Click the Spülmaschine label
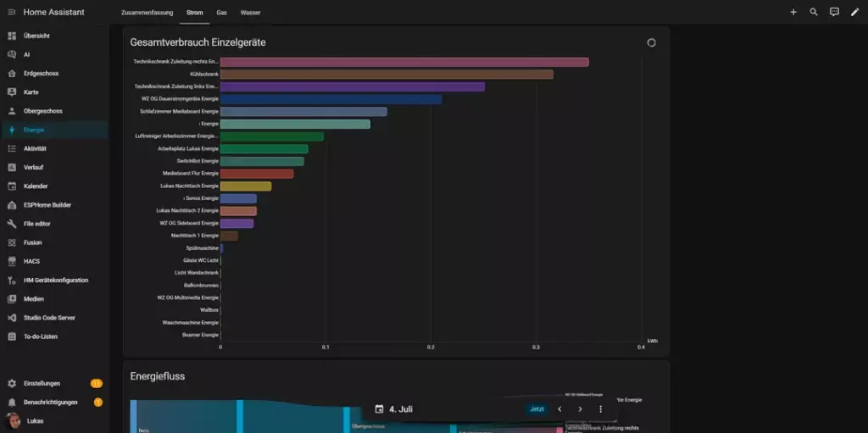 [x=203, y=248]
